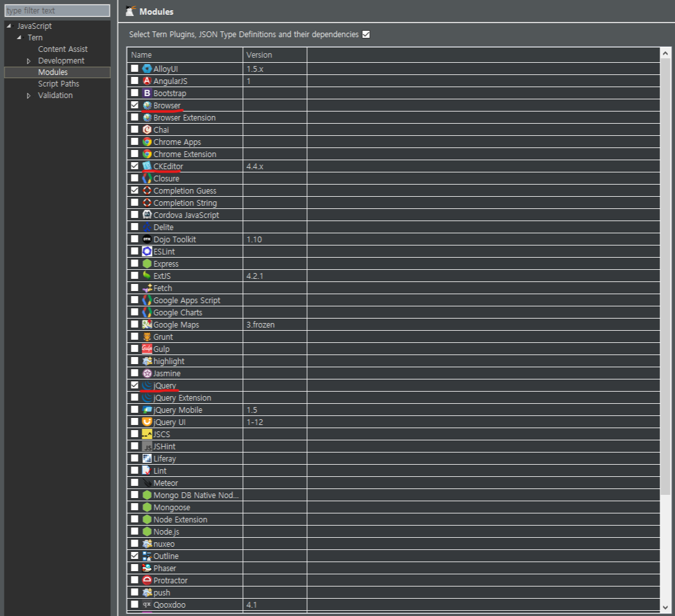Click the Jasmine module icon
Screen dimensions: 675x616
(x=147, y=373)
